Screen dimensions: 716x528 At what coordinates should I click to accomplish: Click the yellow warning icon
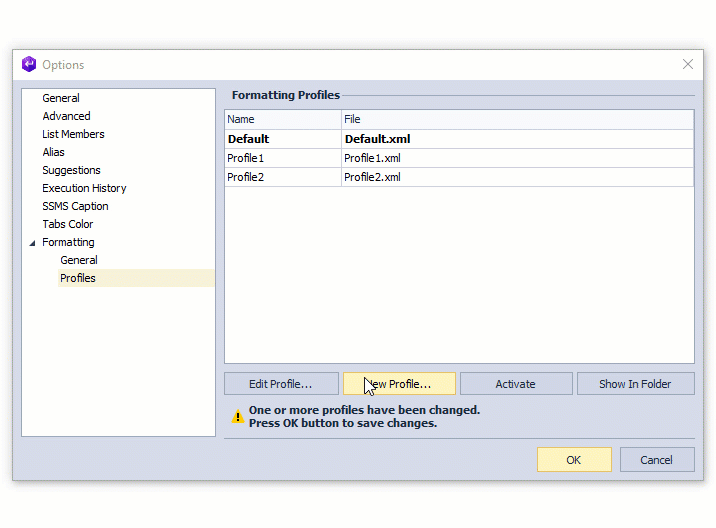237,417
